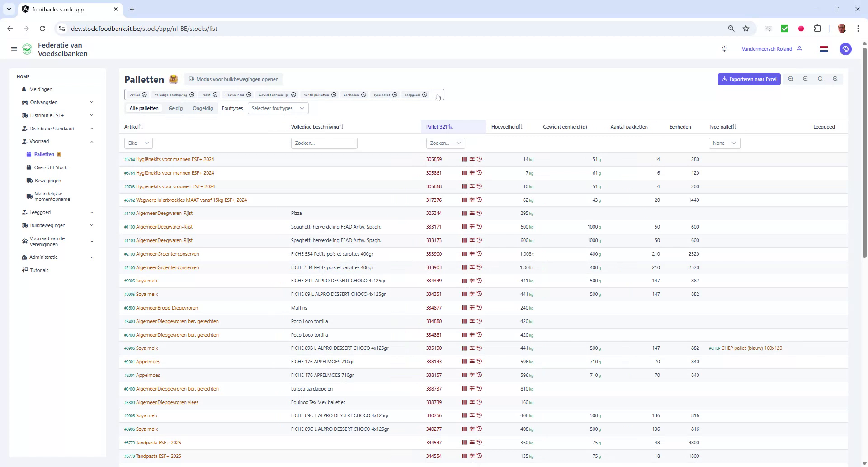Click Exporteren naar Excel button
Viewport: 868px width, 467px height.
[x=749, y=79]
